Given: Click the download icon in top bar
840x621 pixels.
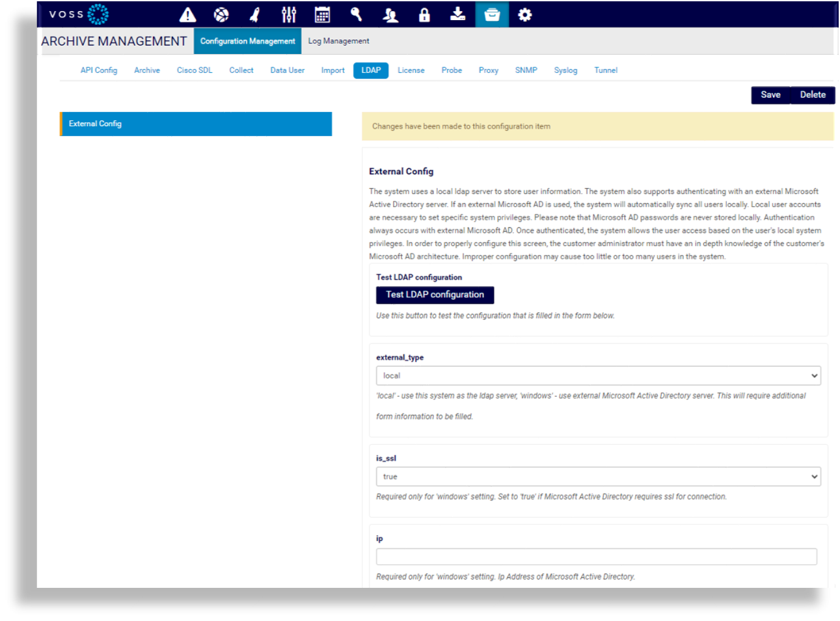Looking at the screenshot, I should (458, 14).
